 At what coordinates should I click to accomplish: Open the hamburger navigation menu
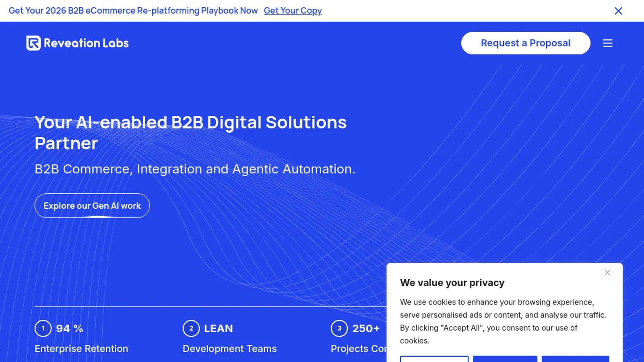click(x=607, y=43)
